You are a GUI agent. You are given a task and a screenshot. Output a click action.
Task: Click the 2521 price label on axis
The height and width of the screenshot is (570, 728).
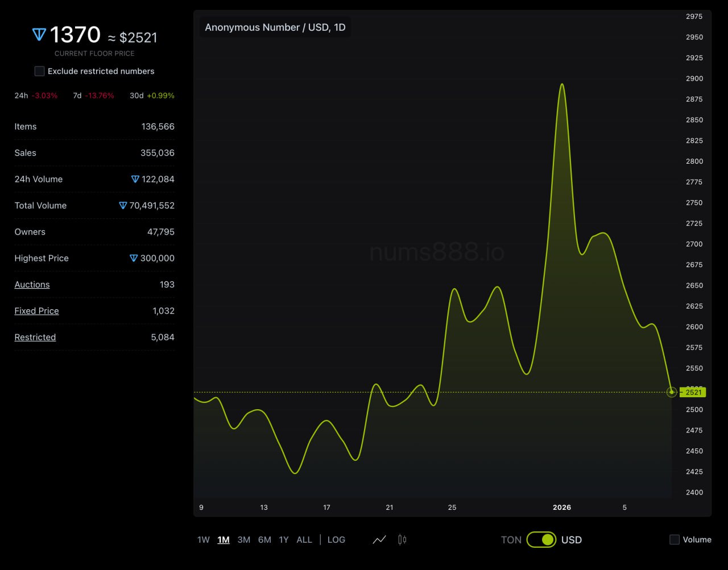pos(693,392)
